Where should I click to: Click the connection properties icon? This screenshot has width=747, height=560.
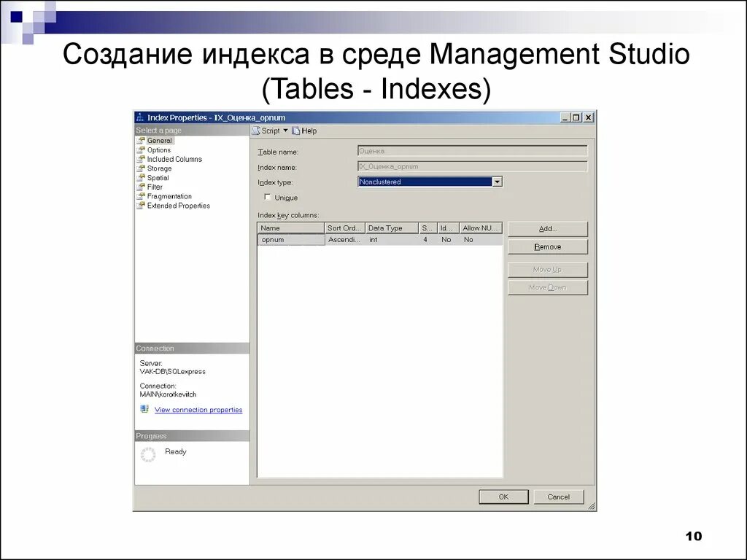(144, 409)
